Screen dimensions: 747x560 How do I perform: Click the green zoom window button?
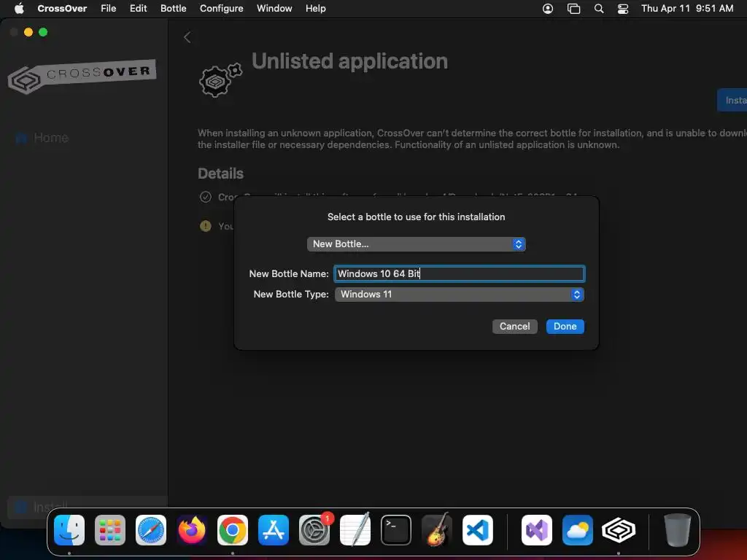click(x=43, y=32)
